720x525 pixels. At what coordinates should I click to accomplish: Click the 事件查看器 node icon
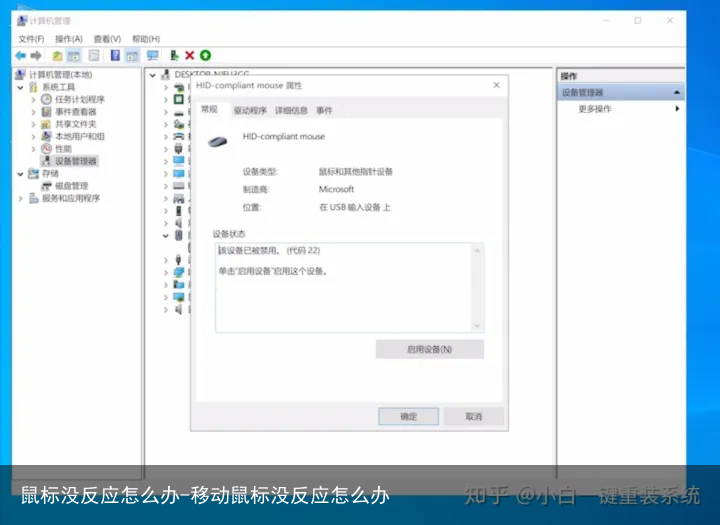[x=46, y=112]
